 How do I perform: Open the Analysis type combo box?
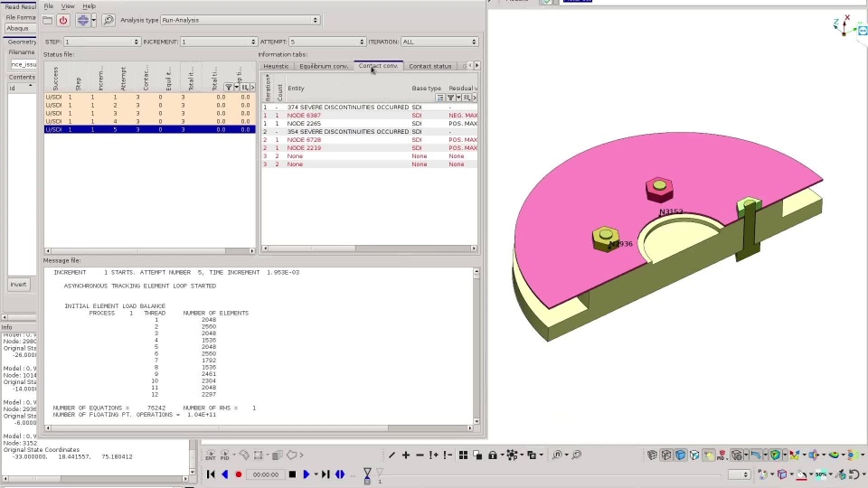pyautogui.click(x=241, y=20)
